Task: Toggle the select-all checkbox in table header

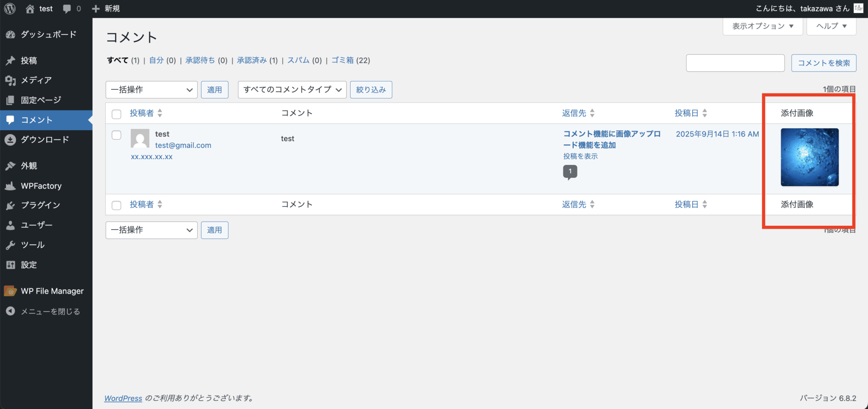Action: [117, 114]
